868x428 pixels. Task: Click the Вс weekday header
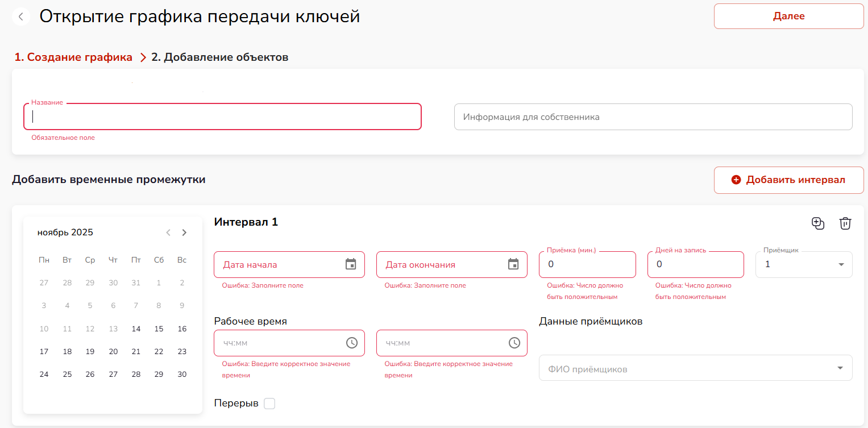182,260
